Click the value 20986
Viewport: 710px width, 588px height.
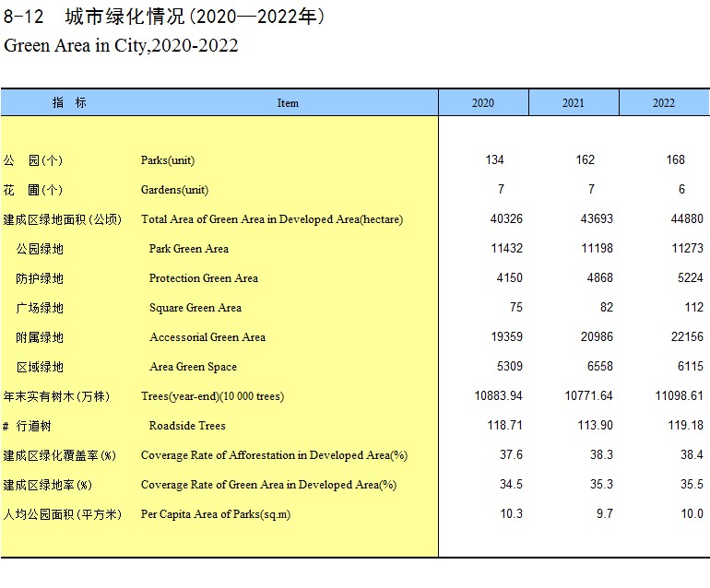[x=597, y=336]
